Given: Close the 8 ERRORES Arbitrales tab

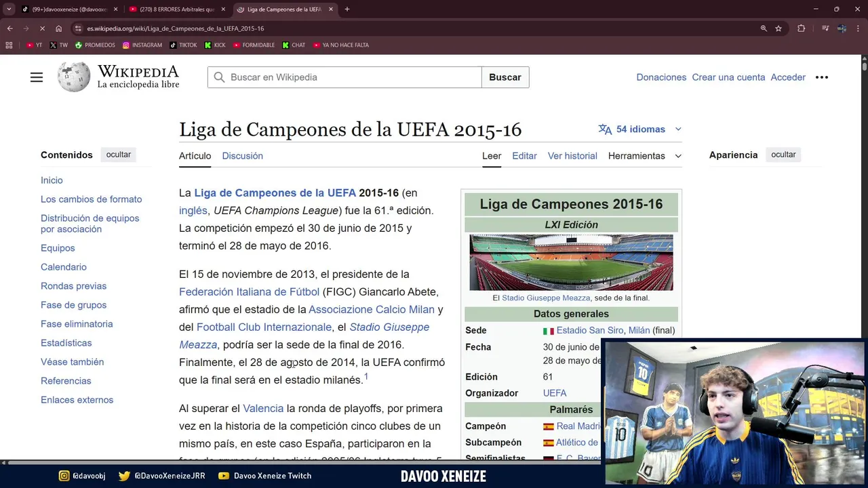Looking at the screenshot, I should point(223,9).
